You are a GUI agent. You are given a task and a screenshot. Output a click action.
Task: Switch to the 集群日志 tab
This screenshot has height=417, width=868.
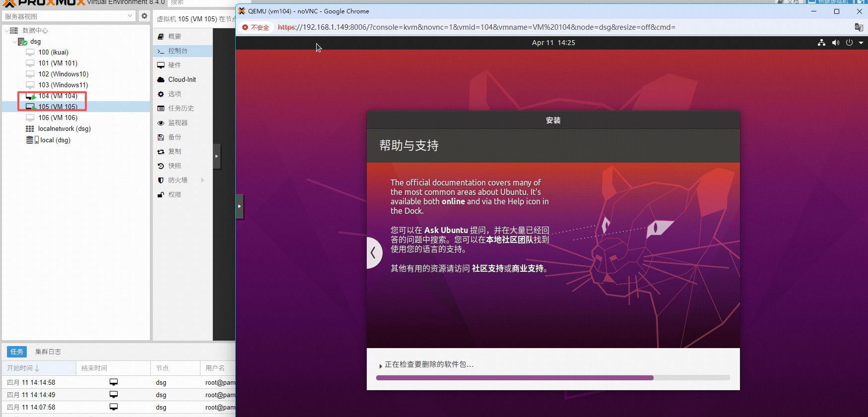48,352
